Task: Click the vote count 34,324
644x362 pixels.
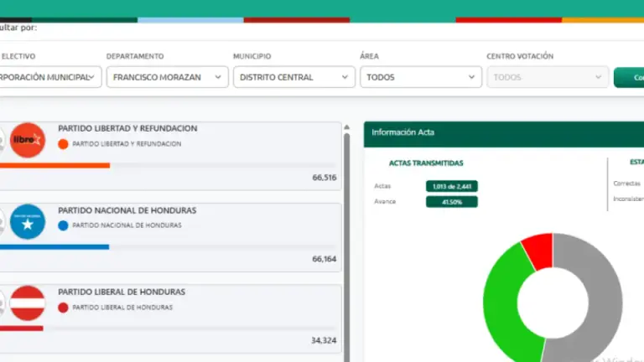Action: coord(324,340)
